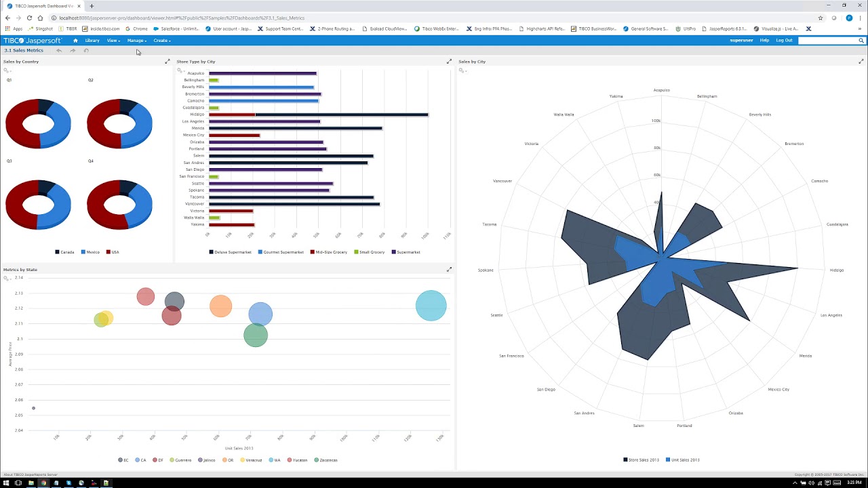Open a new browser tab with plus button
Viewport: 868px width, 488px height.
[92, 6]
